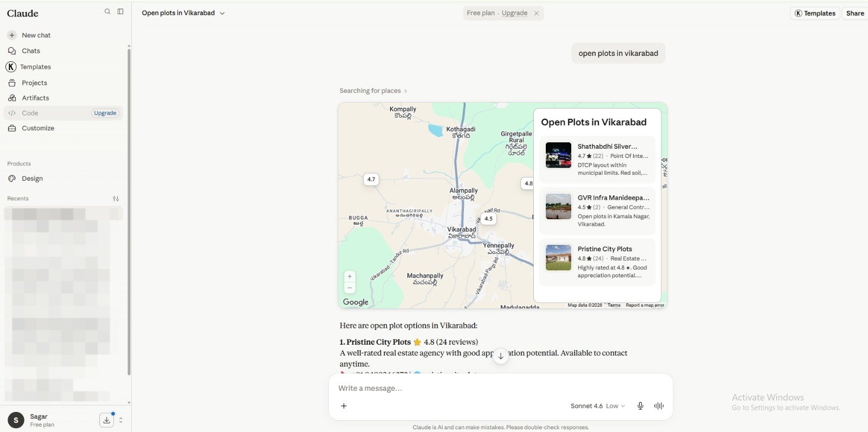Expand the account menu chevron
The width and height of the screenshot is (868, 432).
[120, 420]
